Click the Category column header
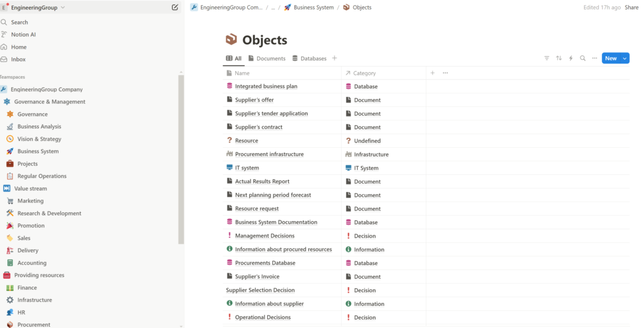644x328 pixels. tap(364, 73)
